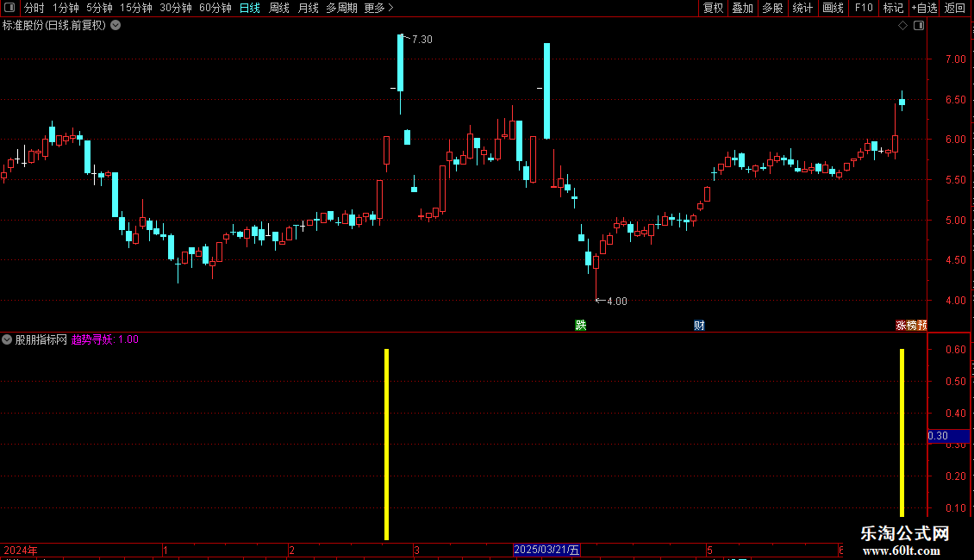Switch to 月线 monthly chart

(308, 8)
